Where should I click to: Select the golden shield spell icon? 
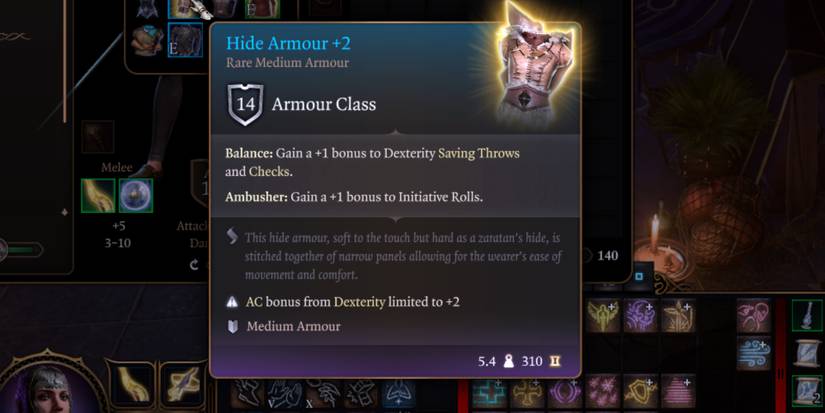pos(640,392)
